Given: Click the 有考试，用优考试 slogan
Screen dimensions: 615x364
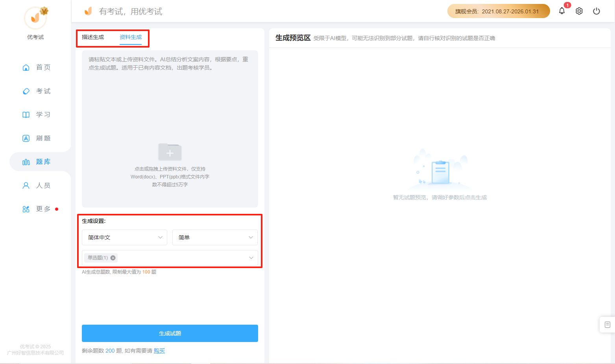Looking at the screenshot, I should click(131, 11).
